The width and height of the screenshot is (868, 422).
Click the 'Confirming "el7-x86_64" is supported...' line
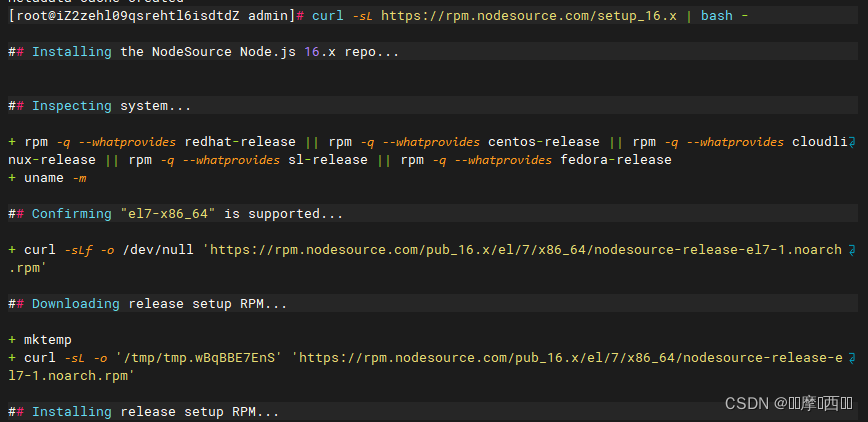point(175,214)
